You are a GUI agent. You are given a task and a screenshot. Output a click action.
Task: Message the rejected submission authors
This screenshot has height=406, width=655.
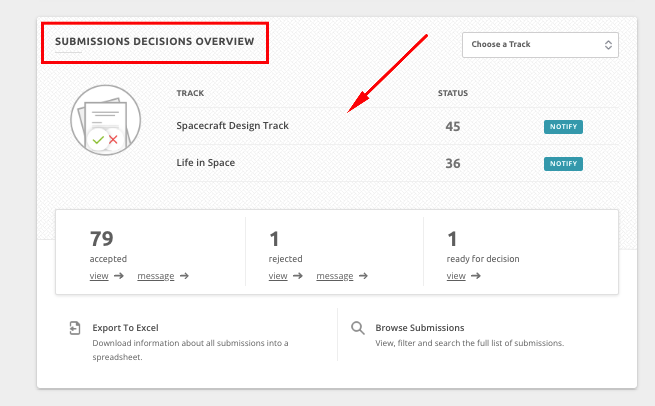point(335,276)
